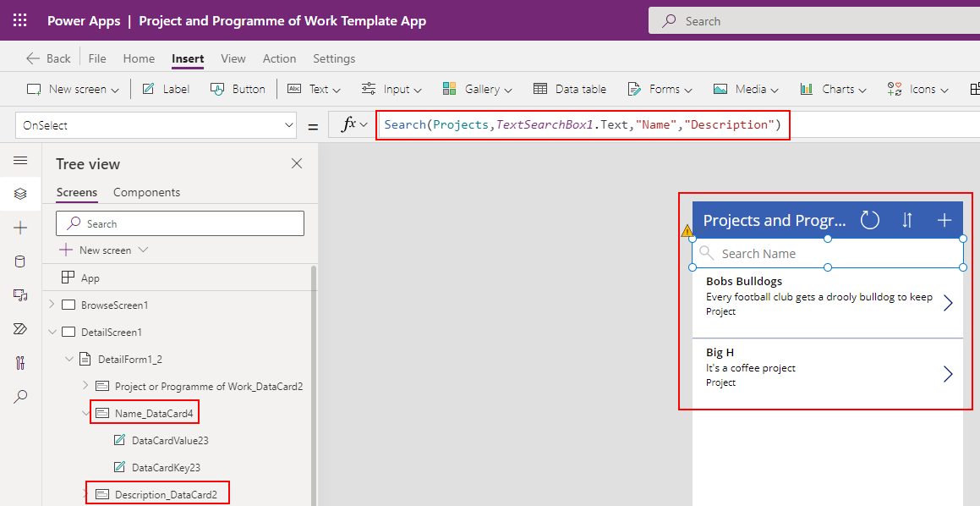Click the Insert plus icon in left rail
The height and width of the screenshot is (506, 980).
pos(20,228)
